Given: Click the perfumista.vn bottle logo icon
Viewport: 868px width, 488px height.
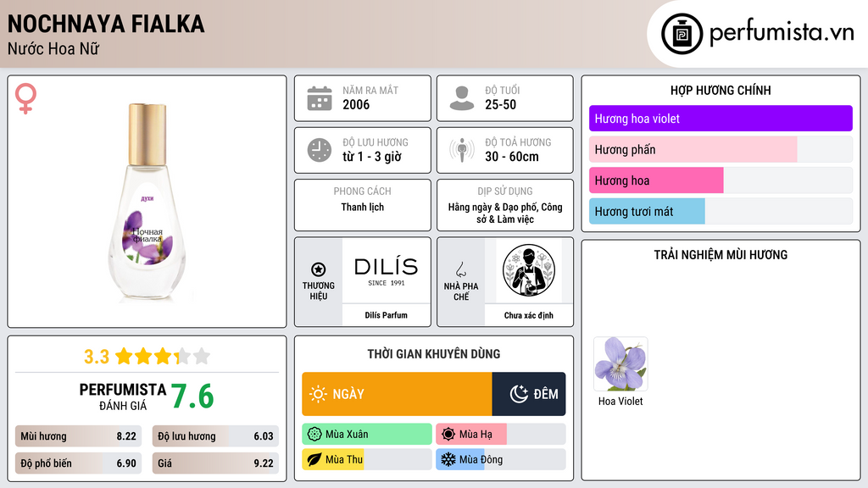Looking at the screenshot, I should tap(682, 34).
